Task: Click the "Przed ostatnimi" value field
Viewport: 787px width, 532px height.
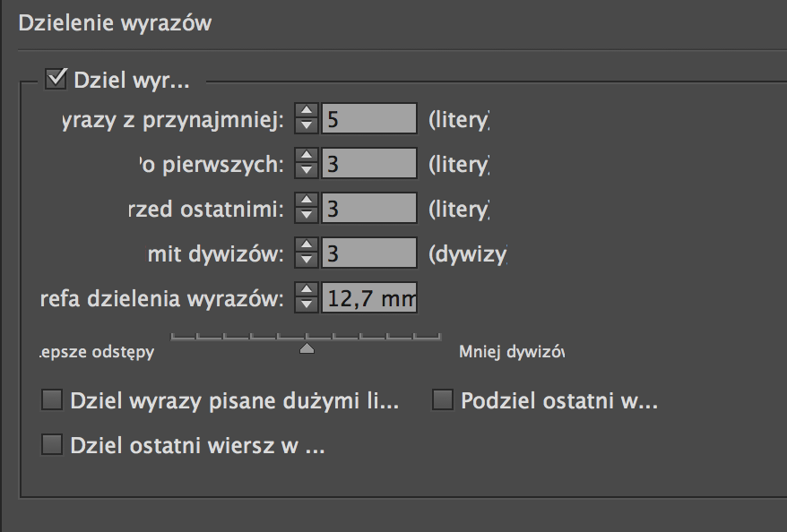Action: 368,208
